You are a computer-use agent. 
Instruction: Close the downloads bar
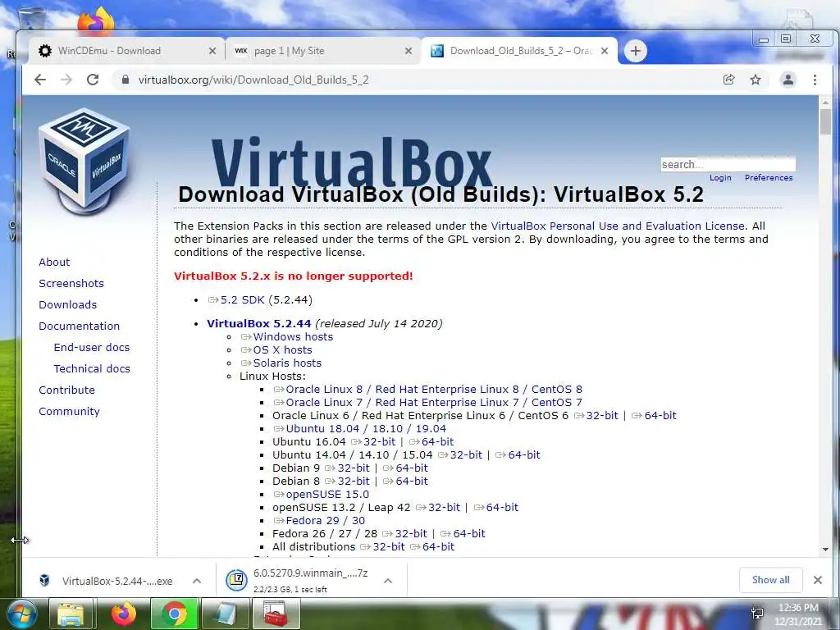point(818,580)
